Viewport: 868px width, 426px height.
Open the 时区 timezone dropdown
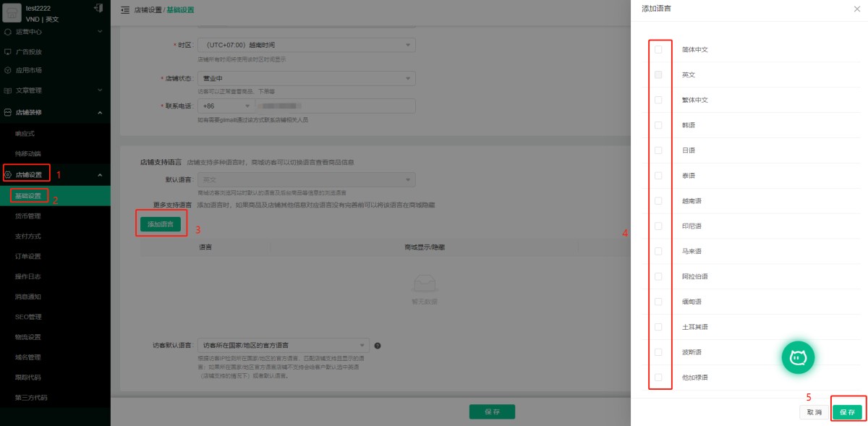[x=306, y=45]
